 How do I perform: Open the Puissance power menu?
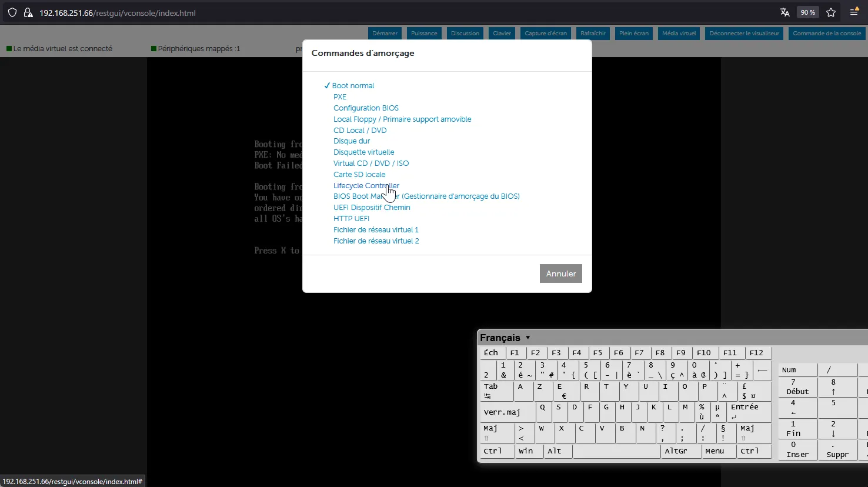[x=424, y=34]
